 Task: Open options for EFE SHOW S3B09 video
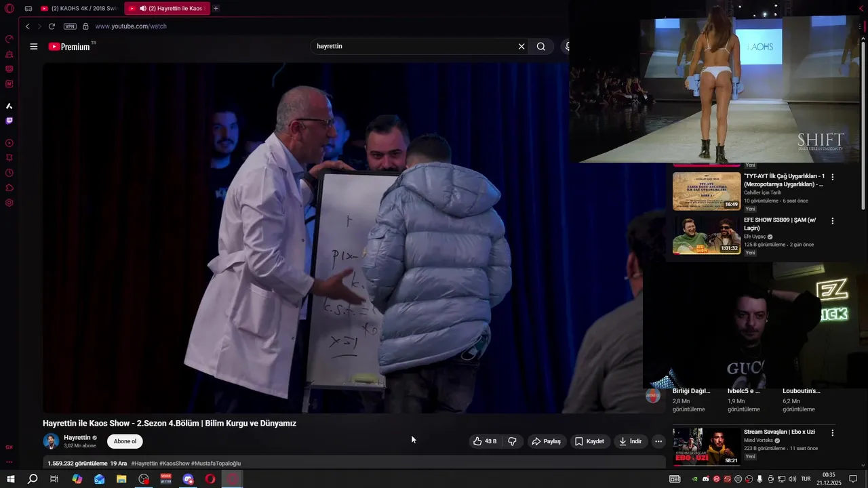coord(833,221)
